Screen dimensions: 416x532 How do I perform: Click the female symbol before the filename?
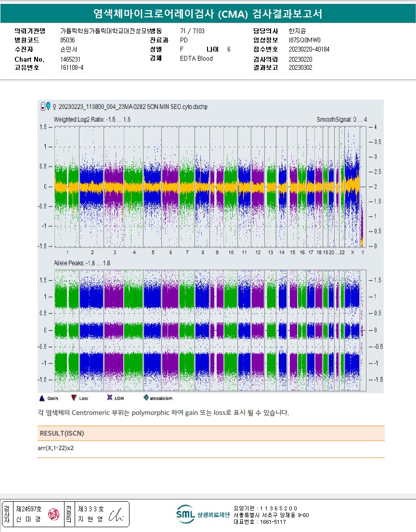pyautogui.click(x=54, y=106)
